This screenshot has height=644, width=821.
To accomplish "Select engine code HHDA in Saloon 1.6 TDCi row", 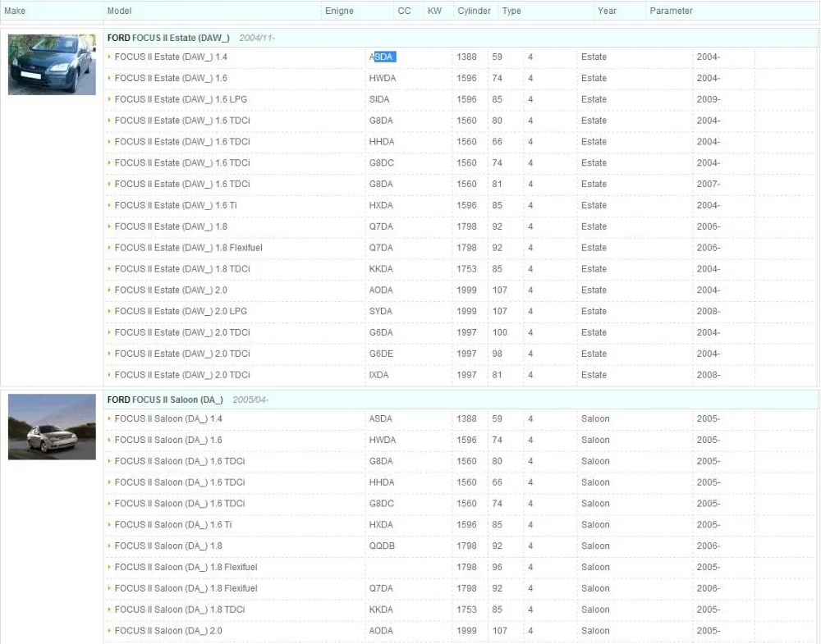I will 381,482.
